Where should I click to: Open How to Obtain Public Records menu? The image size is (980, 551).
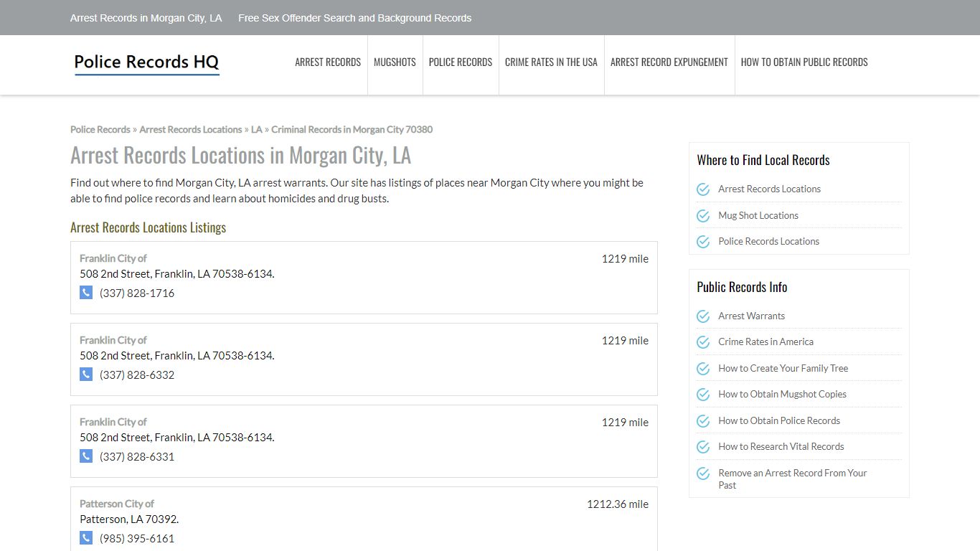point(804,62)
